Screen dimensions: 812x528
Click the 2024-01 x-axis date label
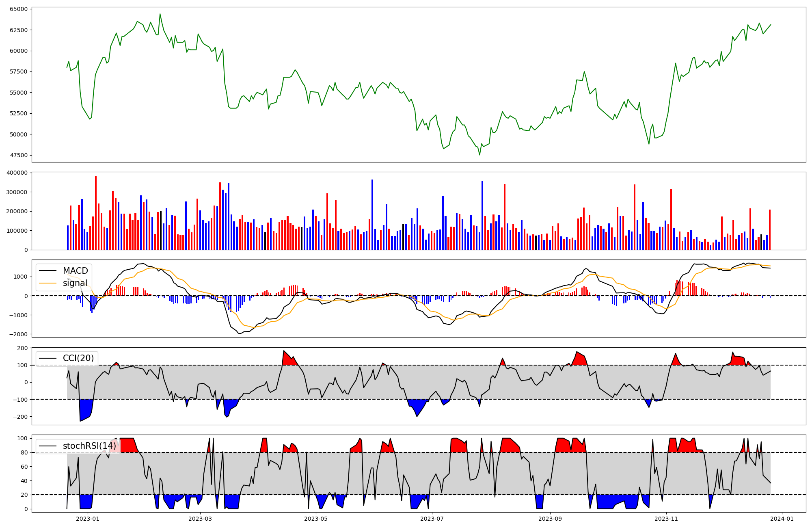(782, 519)
